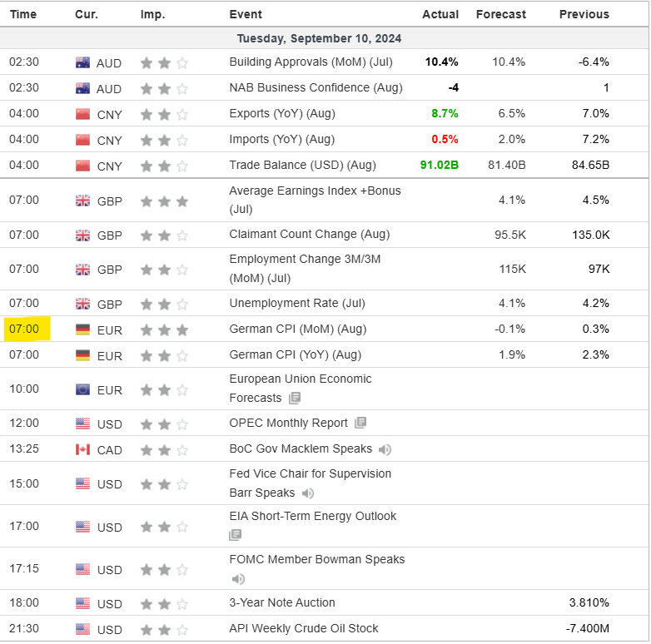This screenshot has width=651, height=644.
Task: Open the 3-Year Note Auction event
Action: [282, 602]
